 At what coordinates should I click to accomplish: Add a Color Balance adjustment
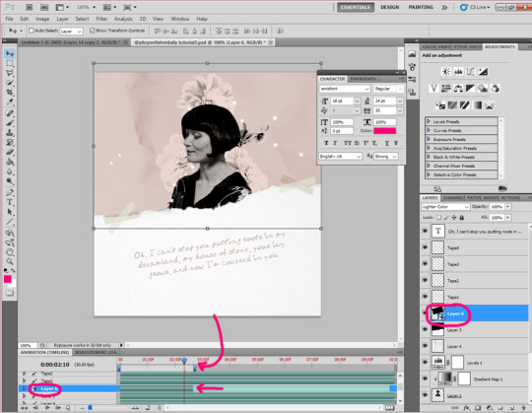point(458,89)
